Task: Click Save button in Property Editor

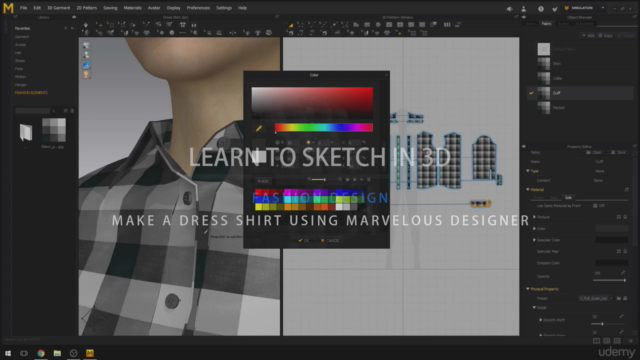Action: click(x=618, y=152)
